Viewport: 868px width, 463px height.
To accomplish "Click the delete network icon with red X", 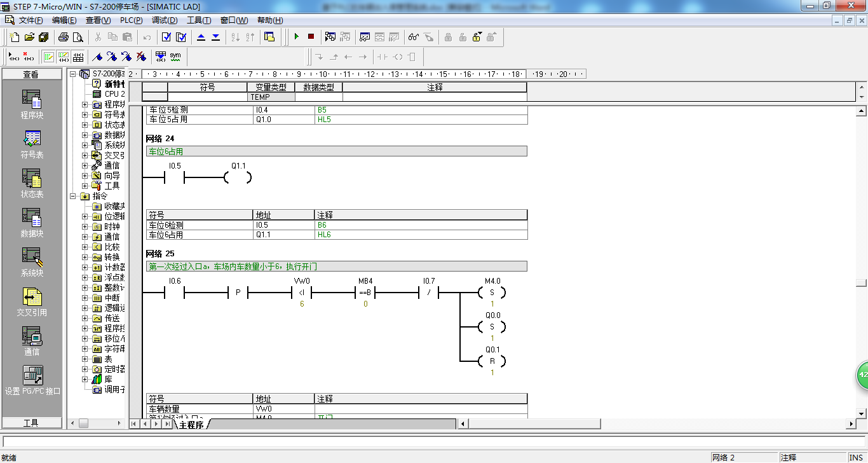I will point(28,57).
